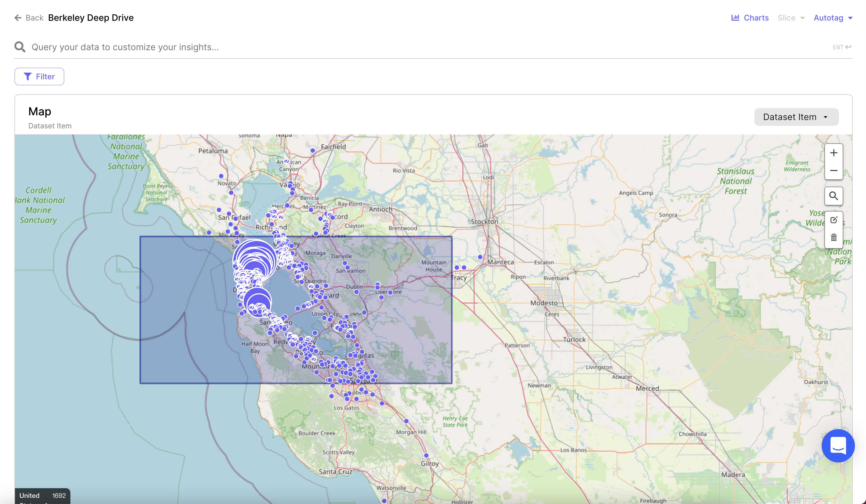
Task: Click the map zoom out minus button
Action: click(833, 170)
